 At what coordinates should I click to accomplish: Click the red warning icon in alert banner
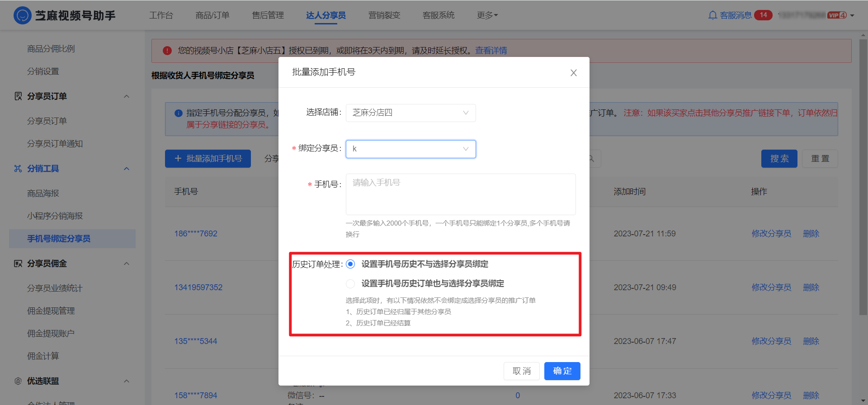(x=167, y=51)
